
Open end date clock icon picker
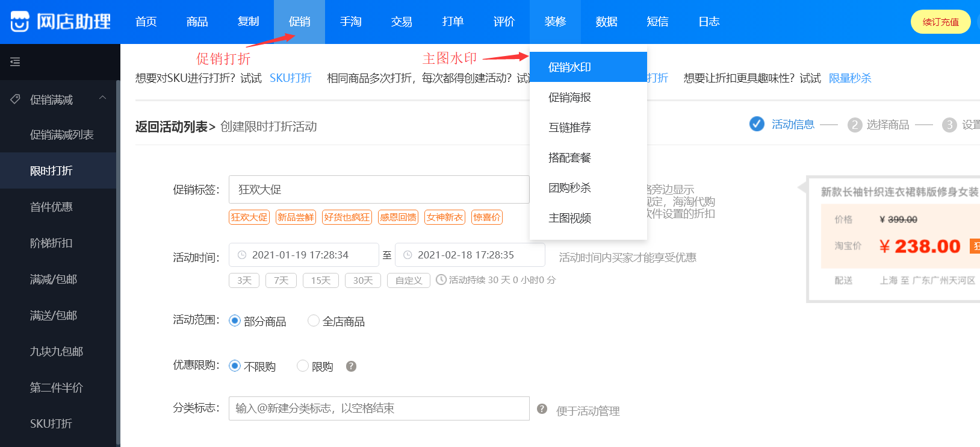coord(408,255)
